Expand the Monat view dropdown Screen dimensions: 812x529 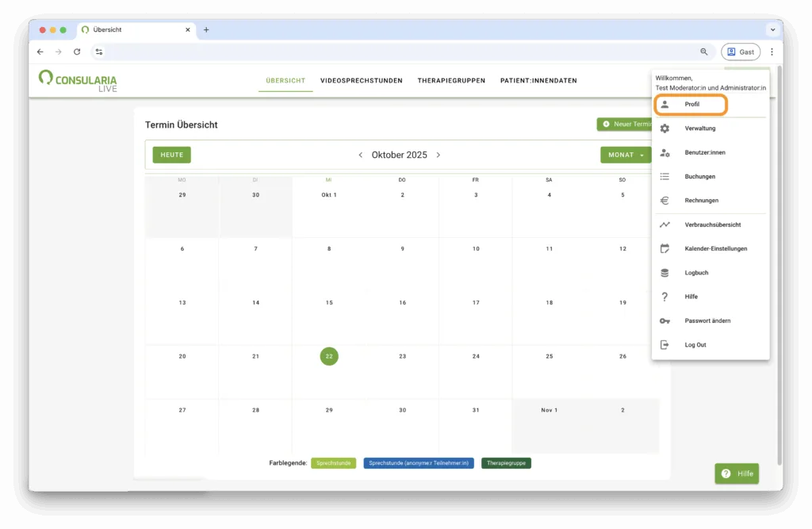pyautogui.click(x=625, y=155)
